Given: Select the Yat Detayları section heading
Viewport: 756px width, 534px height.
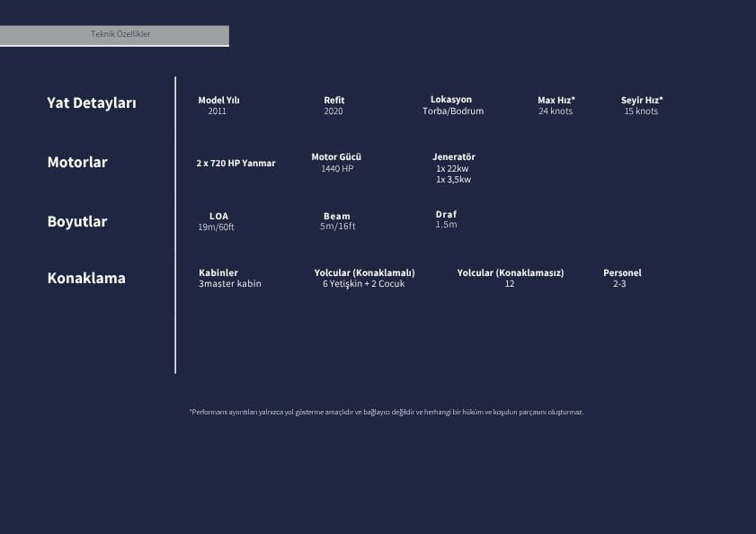Looking at the screenshot, I should tap(92, 102).
